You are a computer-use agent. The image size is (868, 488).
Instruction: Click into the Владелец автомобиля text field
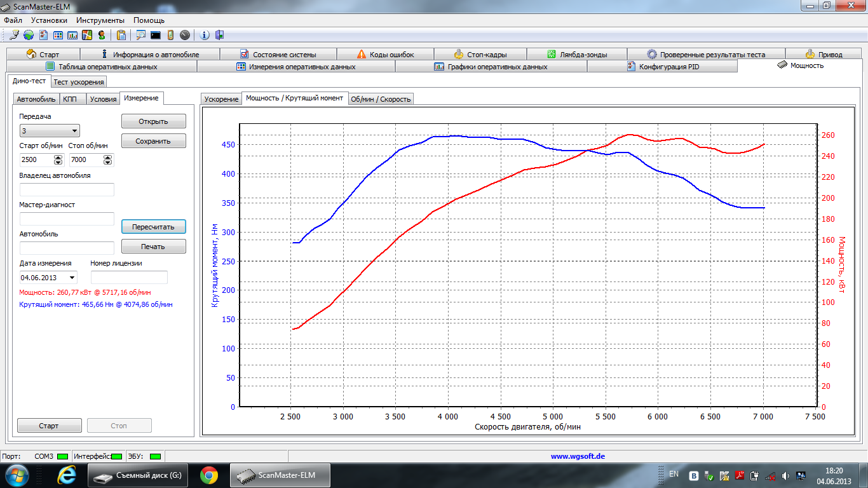click(x=67, y=189)
